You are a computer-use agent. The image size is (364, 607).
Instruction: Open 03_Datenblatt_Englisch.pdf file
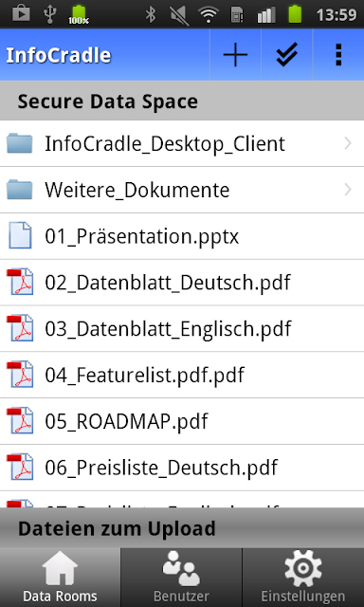click(x=182, y=329)
